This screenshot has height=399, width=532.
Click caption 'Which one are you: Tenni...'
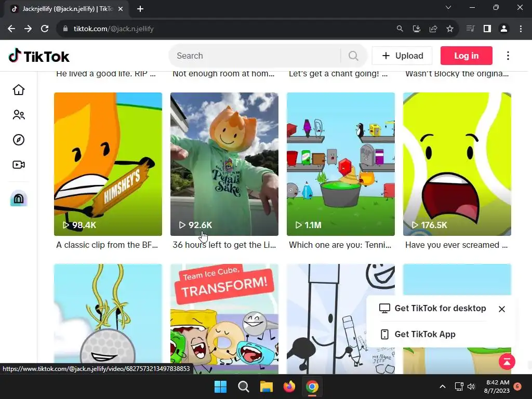340,245
